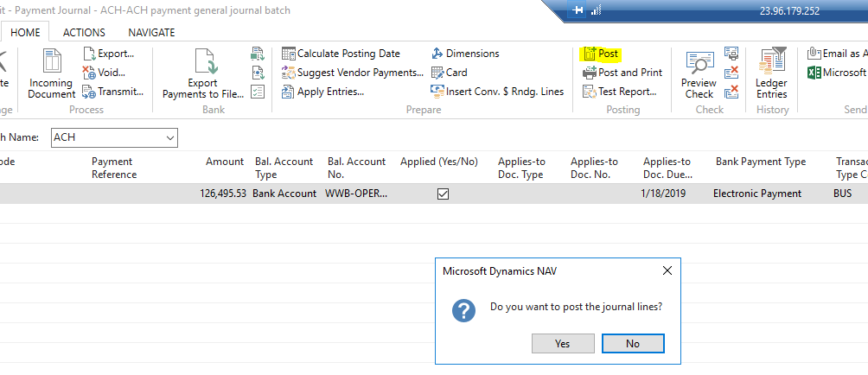Open Apply Entries

pos(322,92)
